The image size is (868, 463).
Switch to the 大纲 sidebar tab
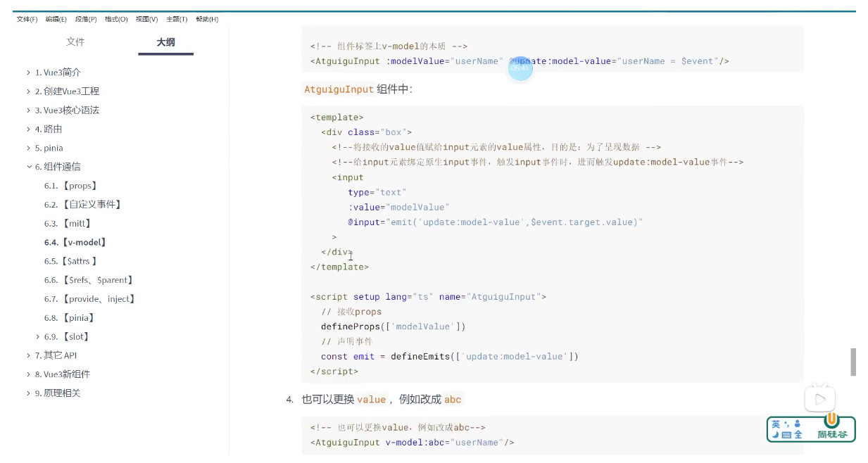coord(166,42)
